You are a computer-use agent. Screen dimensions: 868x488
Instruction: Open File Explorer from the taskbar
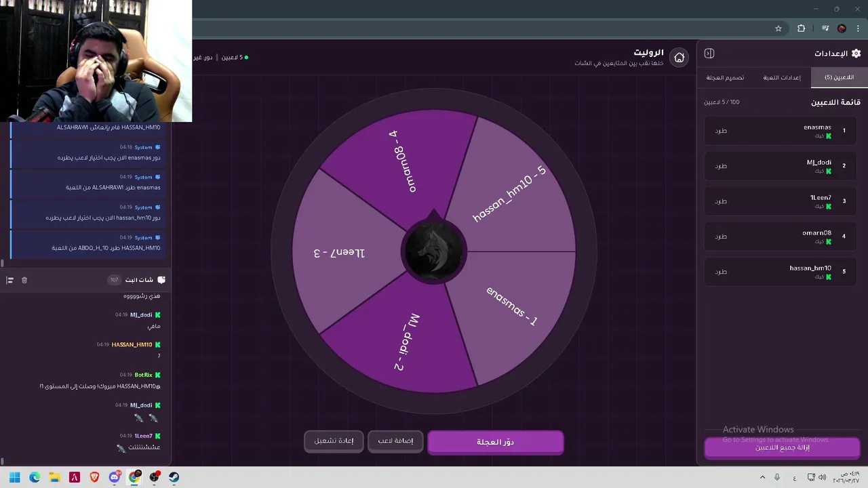[55, 477]
